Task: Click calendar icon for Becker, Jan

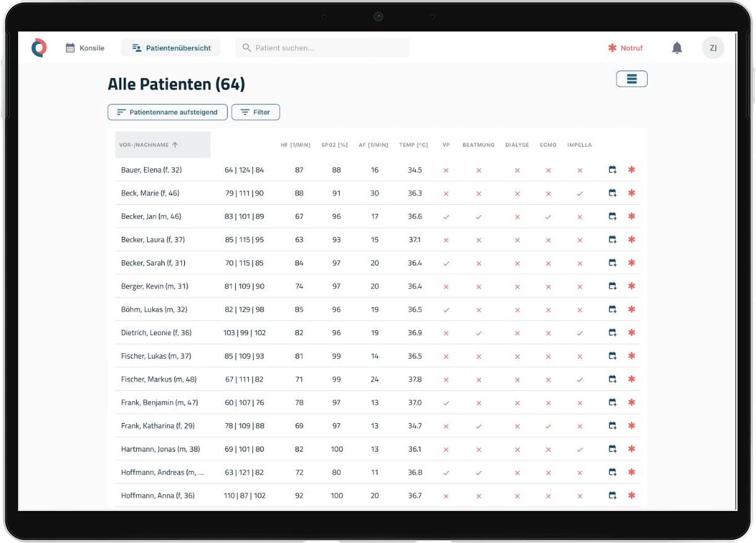Action: [612, 216]
